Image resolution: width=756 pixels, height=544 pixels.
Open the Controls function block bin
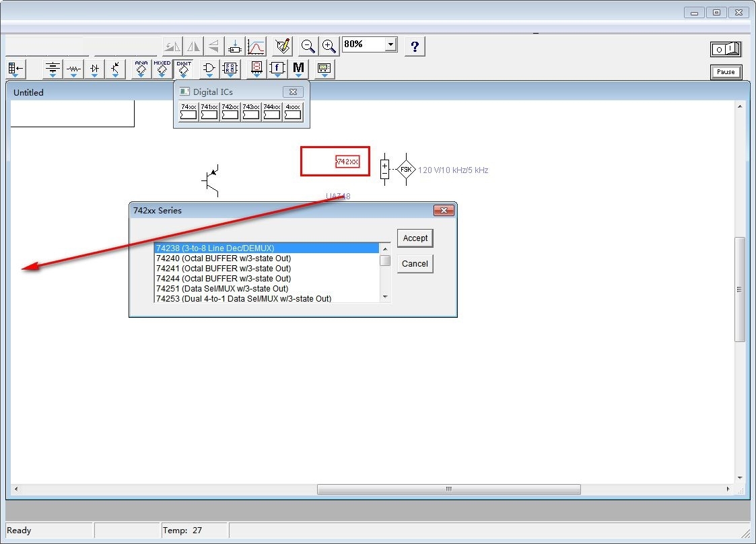click(277, 69)
